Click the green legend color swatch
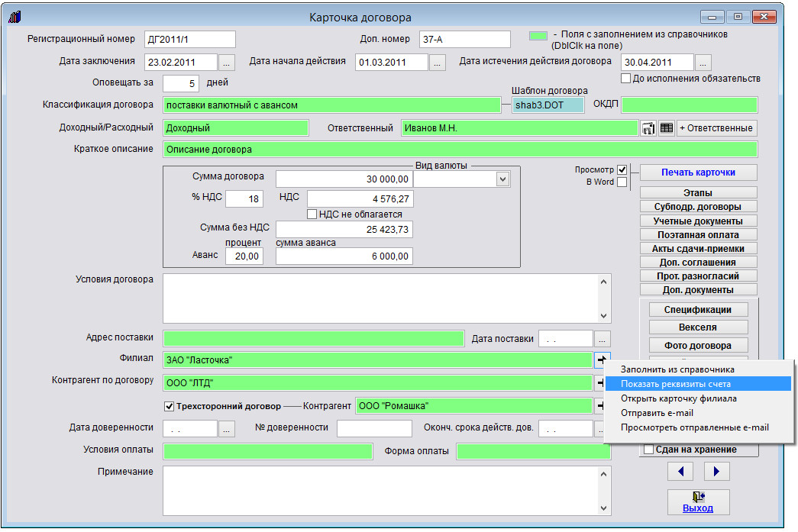 (539, 36)
